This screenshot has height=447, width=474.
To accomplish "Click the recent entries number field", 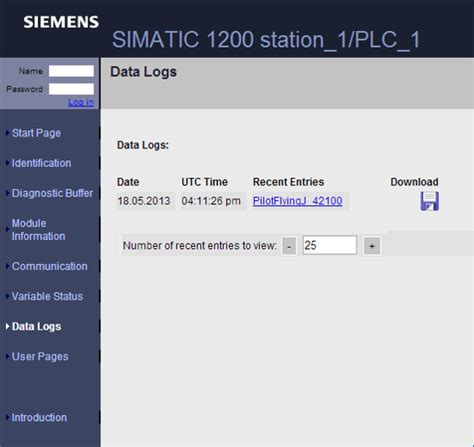I will click(330, 245).
